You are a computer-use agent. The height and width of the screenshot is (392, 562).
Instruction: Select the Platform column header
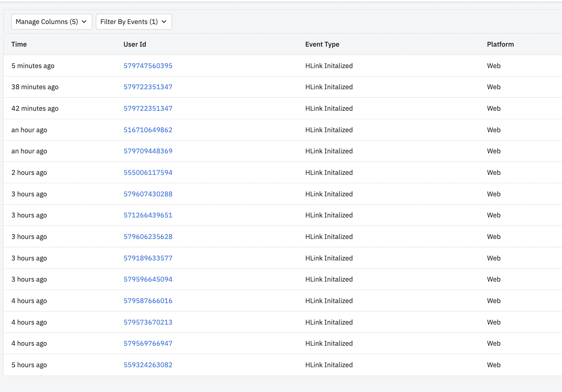point(500,44)
